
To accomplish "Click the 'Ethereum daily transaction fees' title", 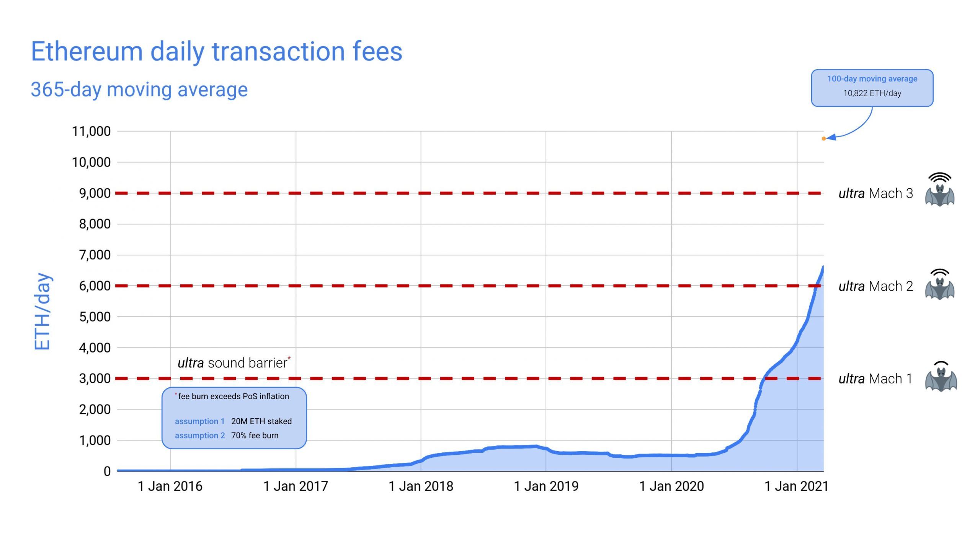I will point(216,51).
